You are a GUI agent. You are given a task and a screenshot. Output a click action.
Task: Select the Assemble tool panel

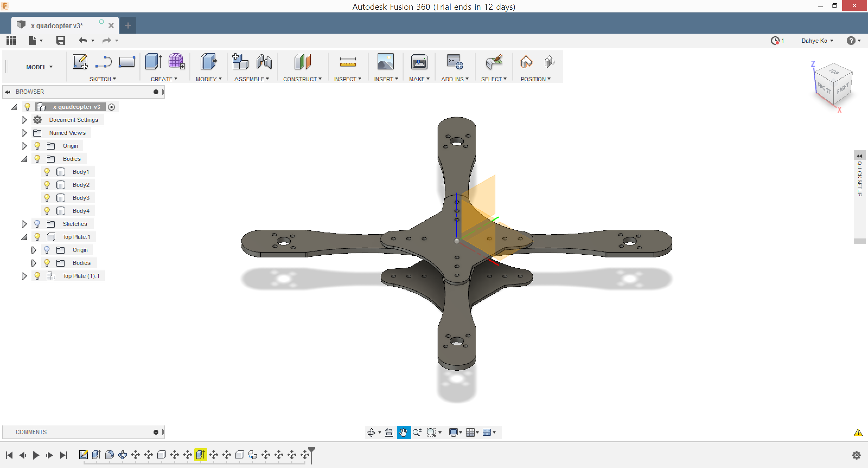click(x=251, y=79)
